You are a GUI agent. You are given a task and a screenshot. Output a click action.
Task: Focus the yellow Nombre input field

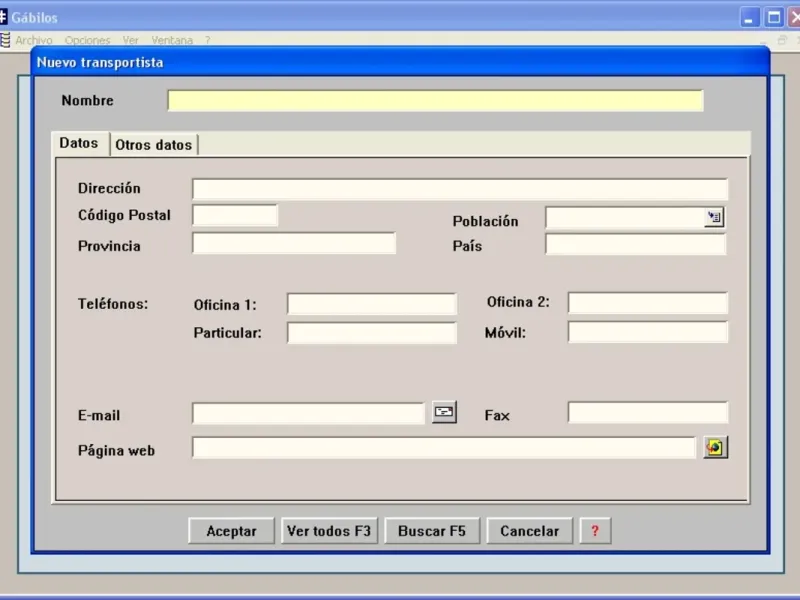435,101
